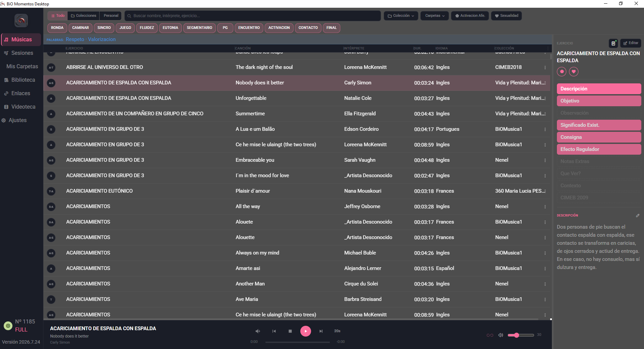Expand the Objetivo section
The width and height of the screenshot is (644, 349).
599,101
